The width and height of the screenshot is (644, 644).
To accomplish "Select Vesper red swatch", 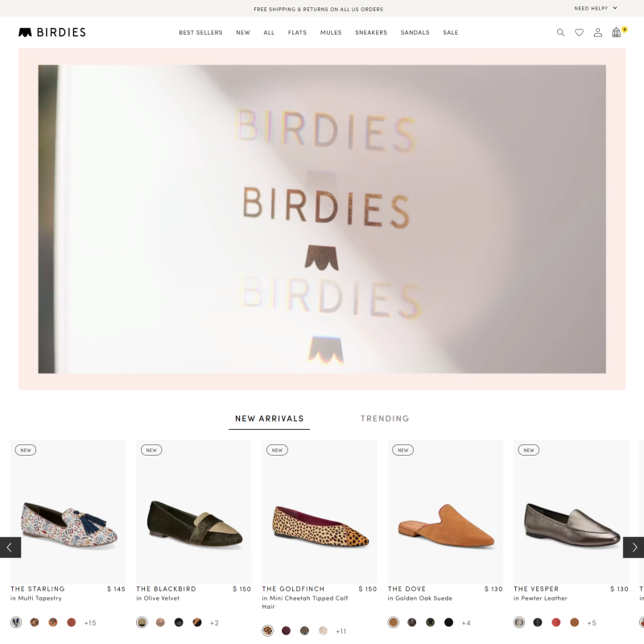I will 556,622.
